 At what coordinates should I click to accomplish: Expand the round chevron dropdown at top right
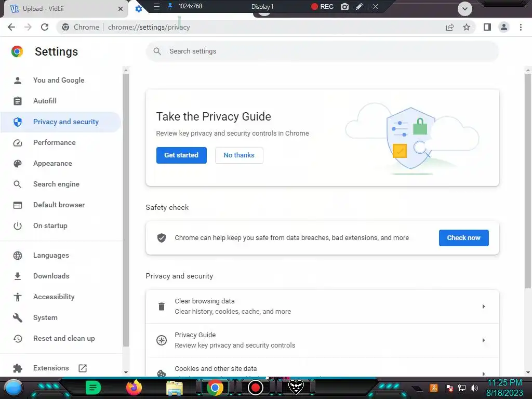pyautogui.click(x=465, y=9)
